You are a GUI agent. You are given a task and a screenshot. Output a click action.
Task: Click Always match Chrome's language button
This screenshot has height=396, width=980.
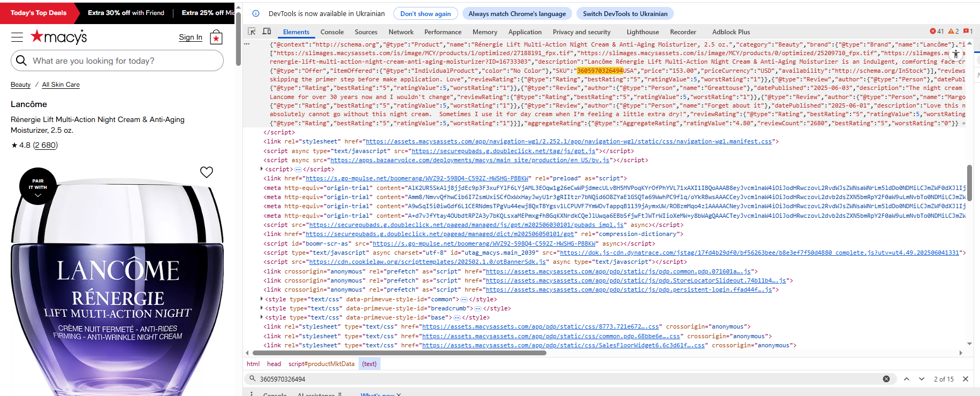tap(517, 14)
